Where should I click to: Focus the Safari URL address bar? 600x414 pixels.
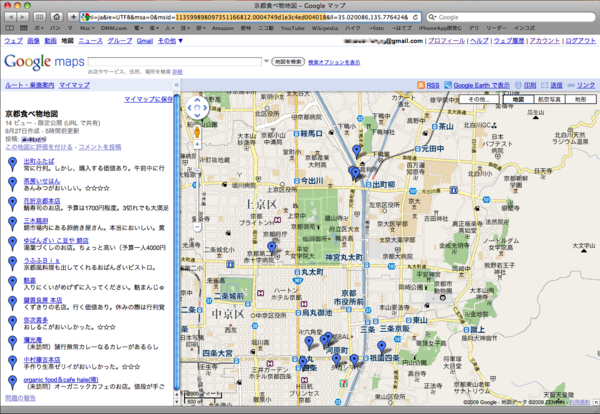(250, 17)
